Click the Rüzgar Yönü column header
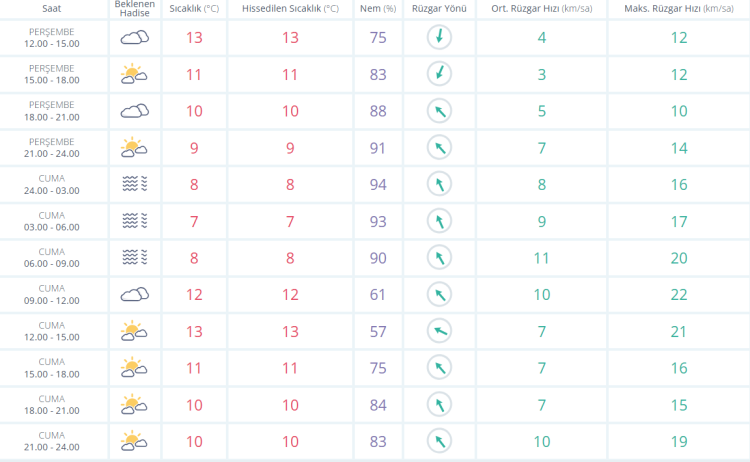Screen dimensions: 750x462 (x=438, y=8)
